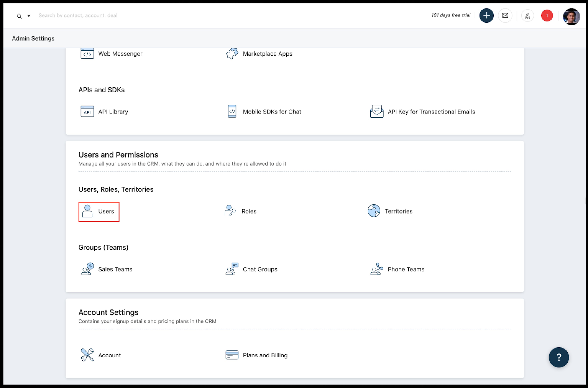This screenshot has width=588, height=388.
Task: Open Chat Groups
Action: tap(260, 269)
